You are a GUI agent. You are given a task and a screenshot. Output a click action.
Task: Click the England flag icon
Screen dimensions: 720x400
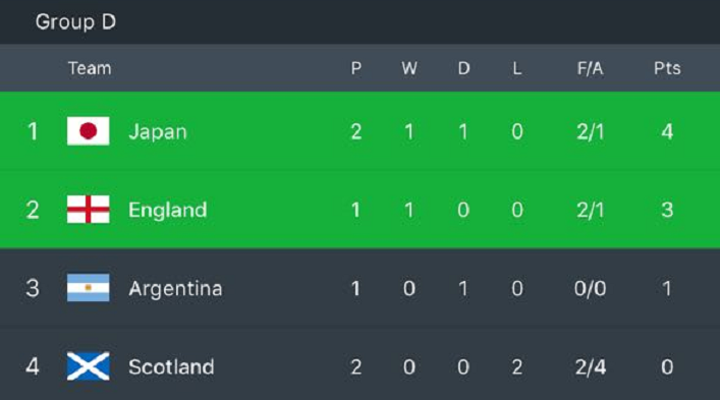tap(88, 210)
